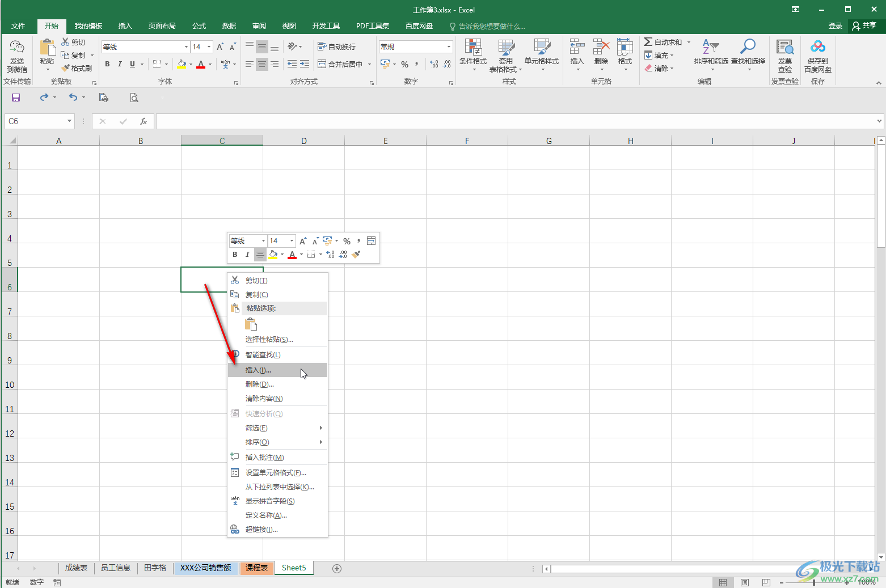The height and width of the screenshot is (588, 886).
Task: Apply red font color in mini toolbar
Action: click(292, 255)
